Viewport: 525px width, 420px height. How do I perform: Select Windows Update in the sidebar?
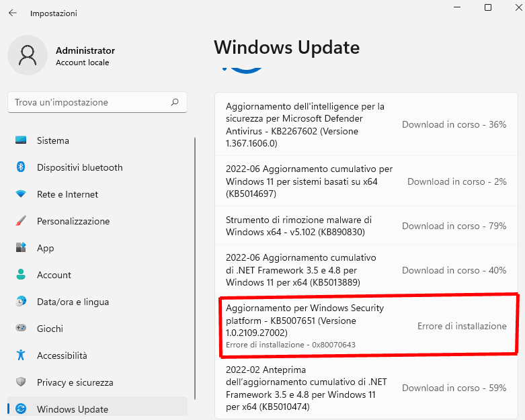point(97,408)
